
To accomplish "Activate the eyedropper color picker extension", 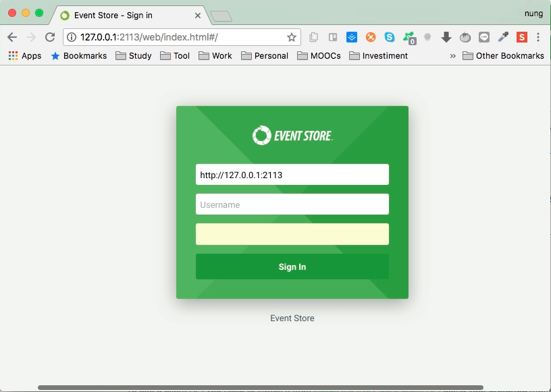I will point(503,37).
